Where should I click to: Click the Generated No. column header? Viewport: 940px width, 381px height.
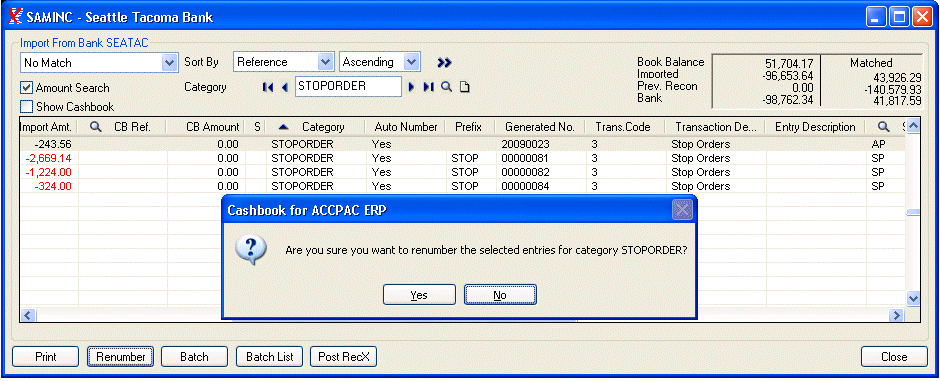[540, 126]
